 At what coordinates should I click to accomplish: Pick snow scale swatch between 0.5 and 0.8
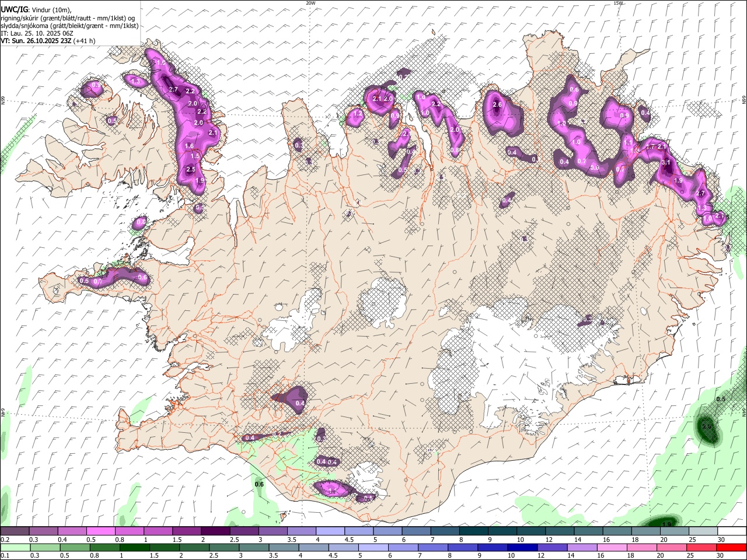[100, 531]
